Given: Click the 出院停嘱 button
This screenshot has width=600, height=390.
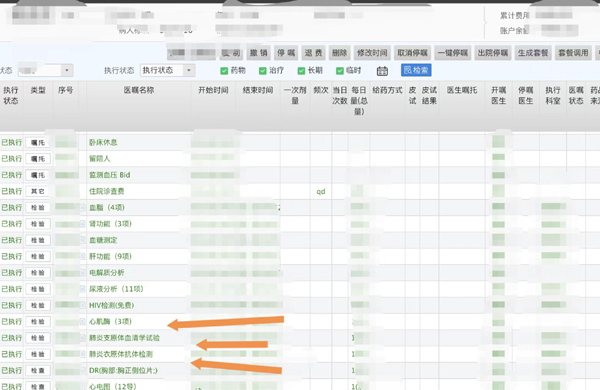Looking at the screenshot, I should point(492,53).
